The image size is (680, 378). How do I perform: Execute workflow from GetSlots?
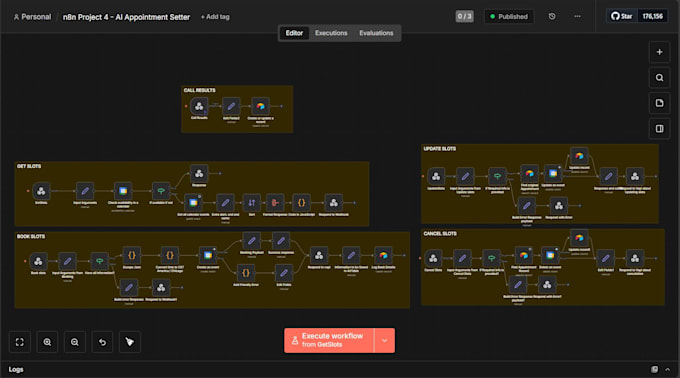[x=329, y=340]
